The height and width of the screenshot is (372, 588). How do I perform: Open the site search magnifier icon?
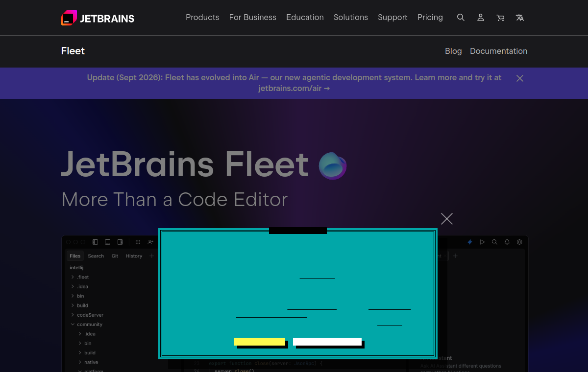pyautogui.click(x=461, y=18)
